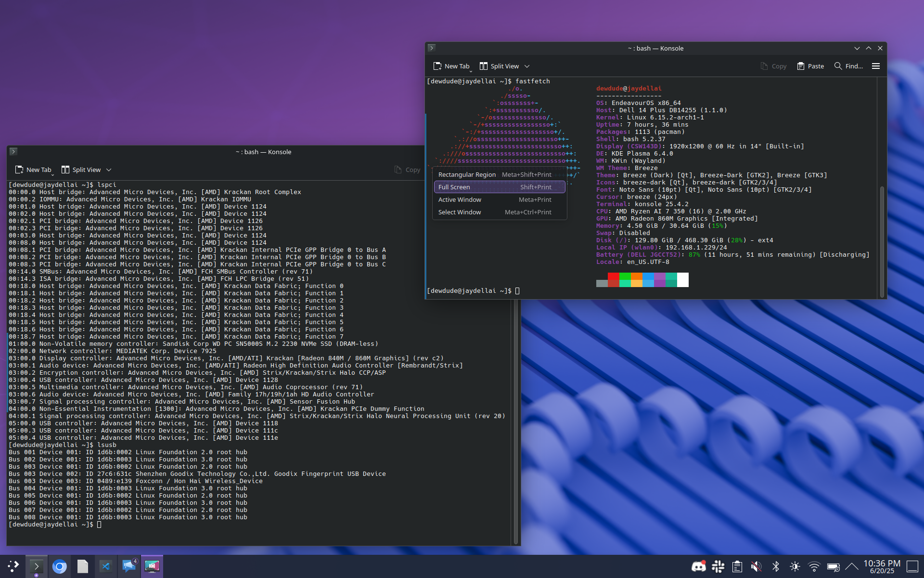Open the chat app with 4 notifications

click(x=128, y=566)
